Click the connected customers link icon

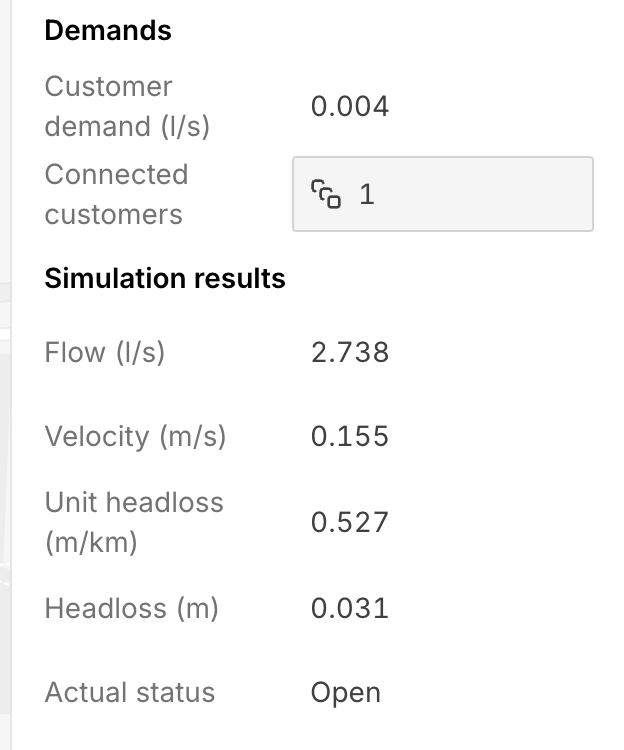(x=325, y=194)
